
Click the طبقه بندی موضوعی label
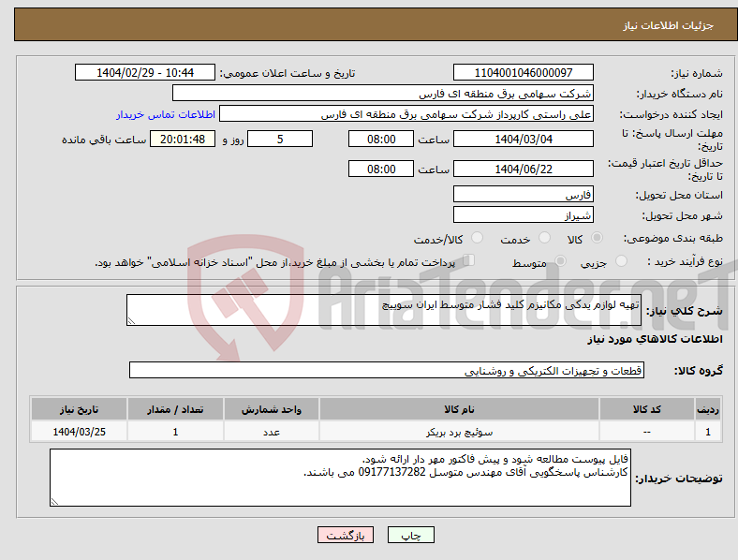(673, 238)
